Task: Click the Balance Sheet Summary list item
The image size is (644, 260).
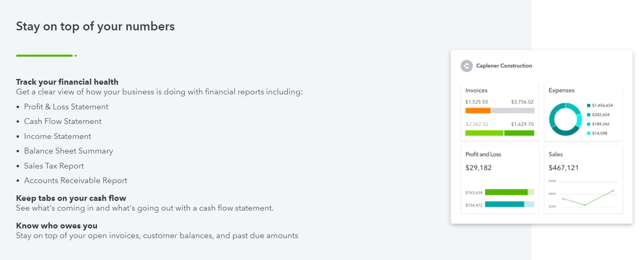Action: (68, 151)
